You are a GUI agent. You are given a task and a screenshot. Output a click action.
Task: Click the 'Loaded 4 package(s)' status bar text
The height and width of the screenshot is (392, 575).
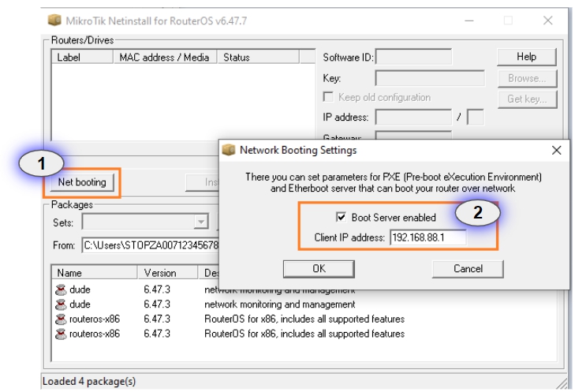pos(89,382)
